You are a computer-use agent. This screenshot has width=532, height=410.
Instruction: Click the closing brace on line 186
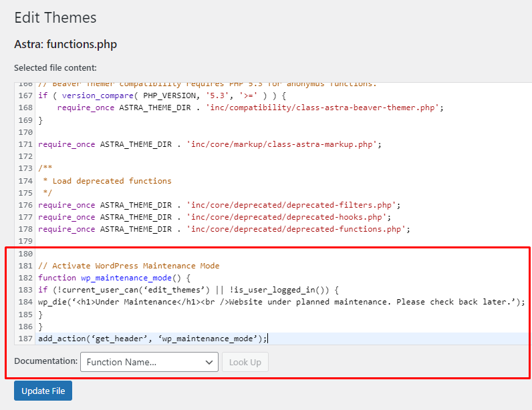point(40,327)
